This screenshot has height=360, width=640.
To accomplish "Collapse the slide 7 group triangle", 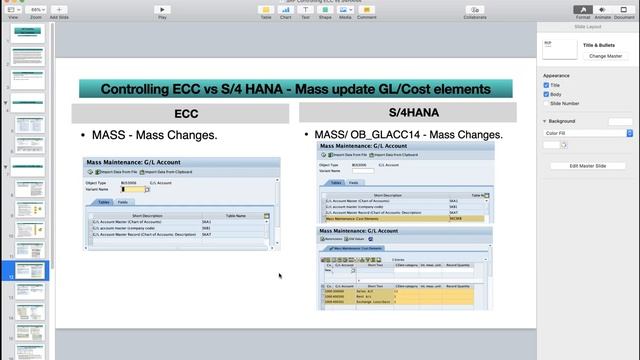I will tap(6, 167).
